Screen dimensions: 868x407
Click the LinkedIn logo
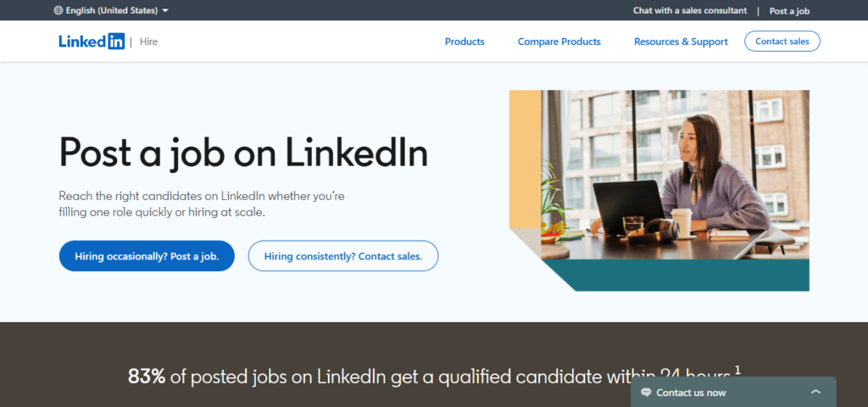92,42
